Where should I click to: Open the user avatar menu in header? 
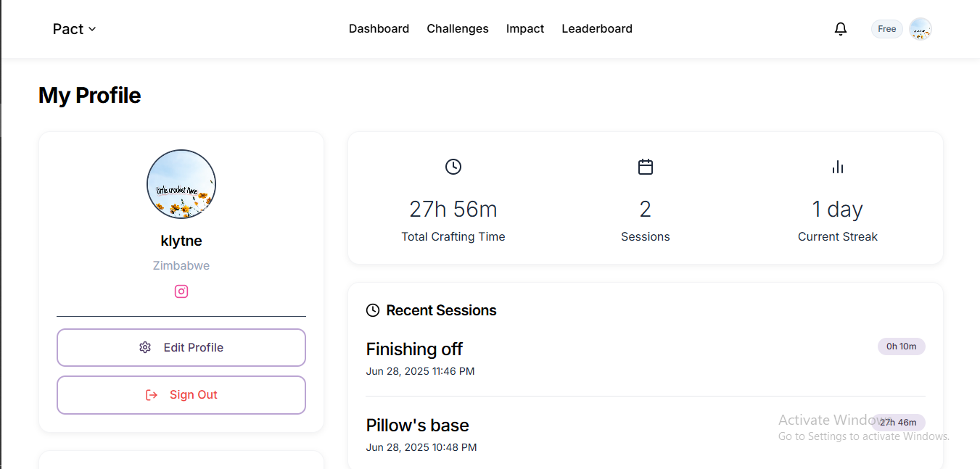click(x=921, y=29)
